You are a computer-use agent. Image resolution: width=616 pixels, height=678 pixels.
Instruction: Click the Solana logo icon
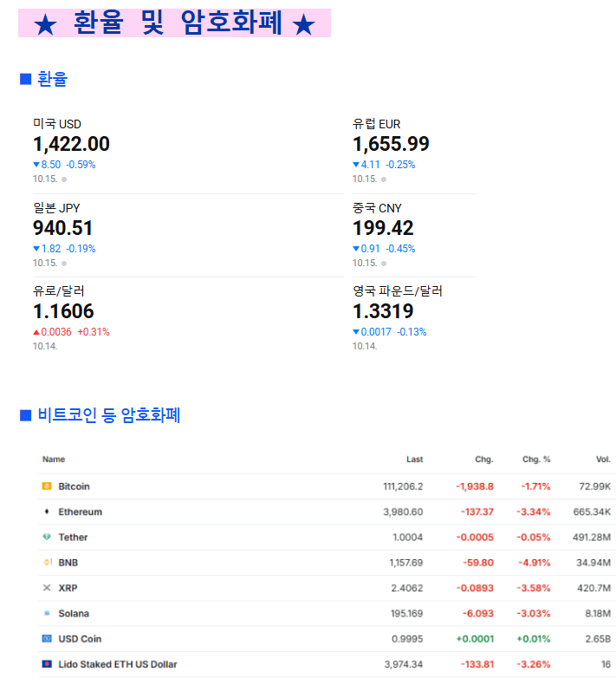[47, 614]
